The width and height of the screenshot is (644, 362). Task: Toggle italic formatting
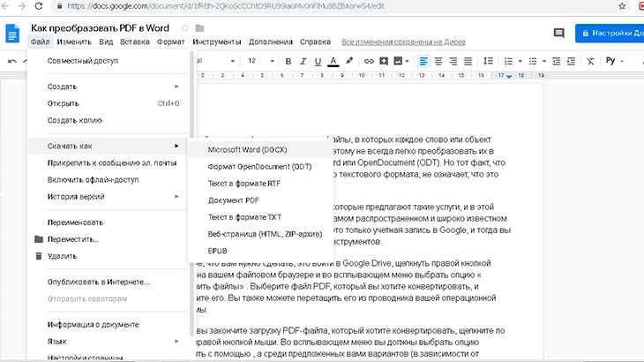coord(303,61)
